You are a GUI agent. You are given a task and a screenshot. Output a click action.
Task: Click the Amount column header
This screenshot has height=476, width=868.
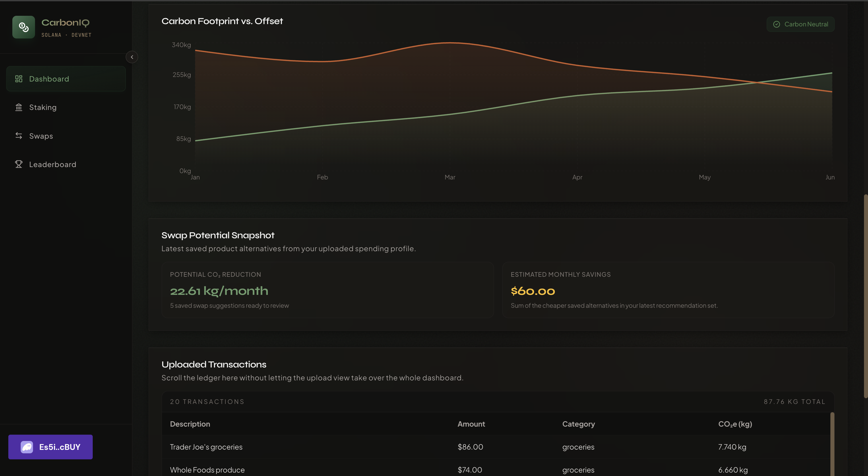click(x=471, y=424)
